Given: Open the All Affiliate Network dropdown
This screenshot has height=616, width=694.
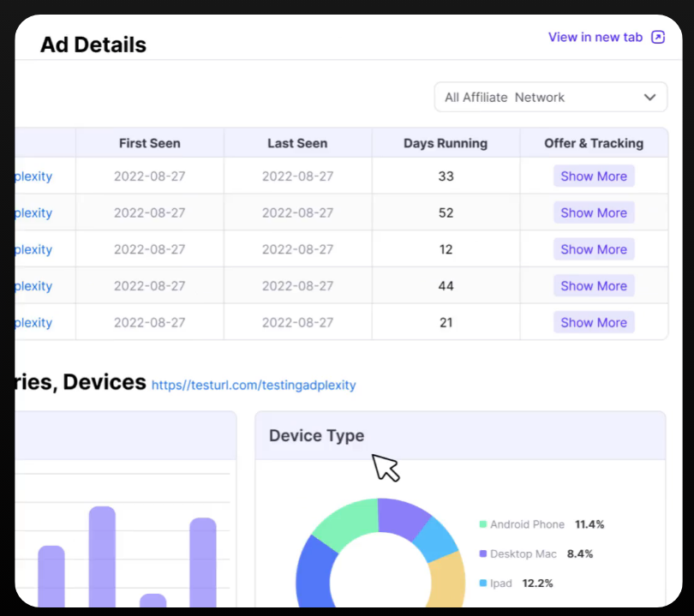Looking at the screenshot, I should tap(551, 97).
